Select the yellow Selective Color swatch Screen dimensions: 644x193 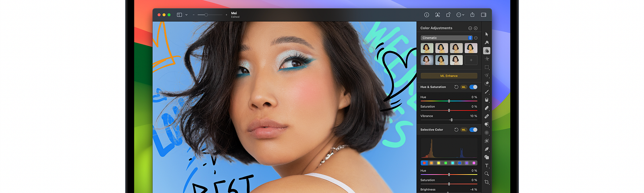tap(438, 163)
